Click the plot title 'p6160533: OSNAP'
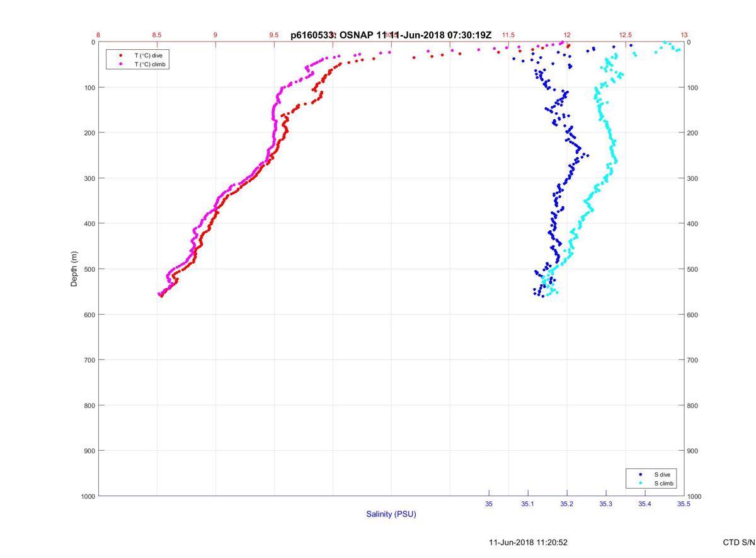Image resolution: width=756 pixels, height=558 pixels. coord(333,35)
